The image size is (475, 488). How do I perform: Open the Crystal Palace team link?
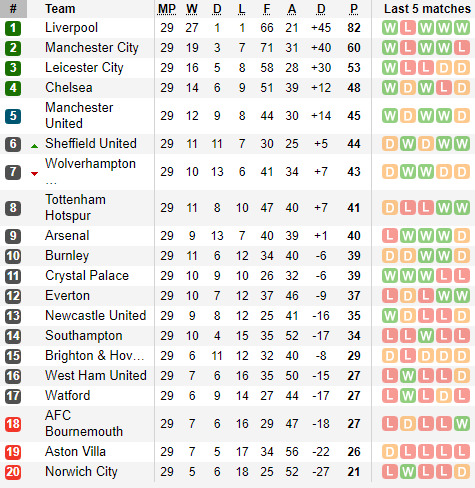pyautogui.click(x=87, y=276)
